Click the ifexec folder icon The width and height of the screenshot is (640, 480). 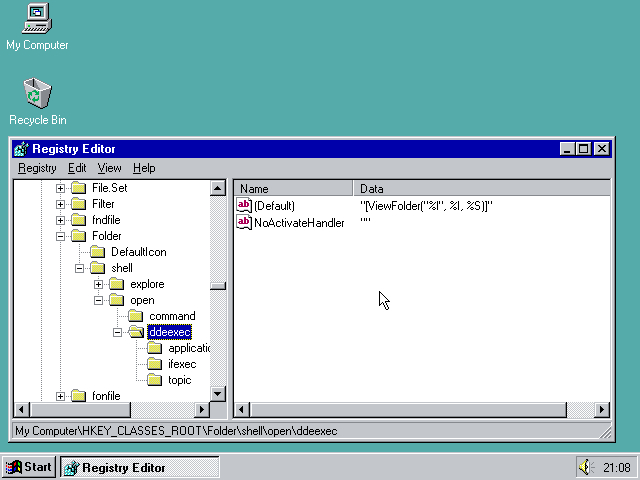coord(154,364)
